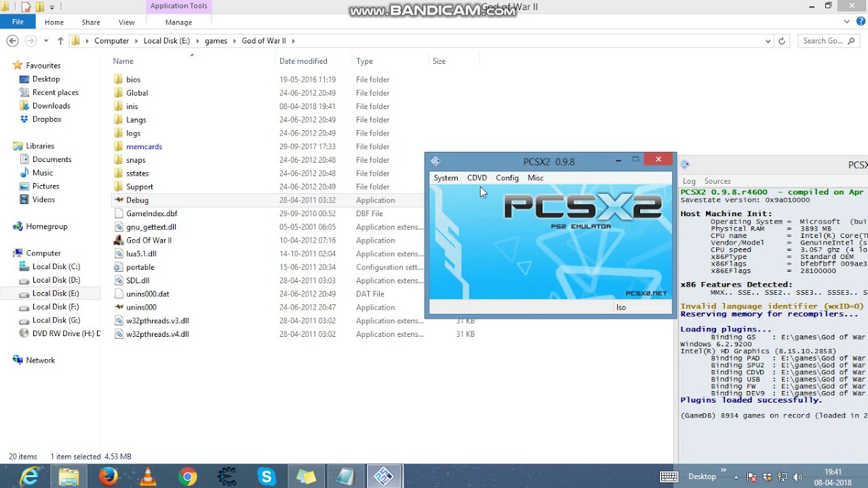Open VLC media player from the taskbar

click(147, 477)
